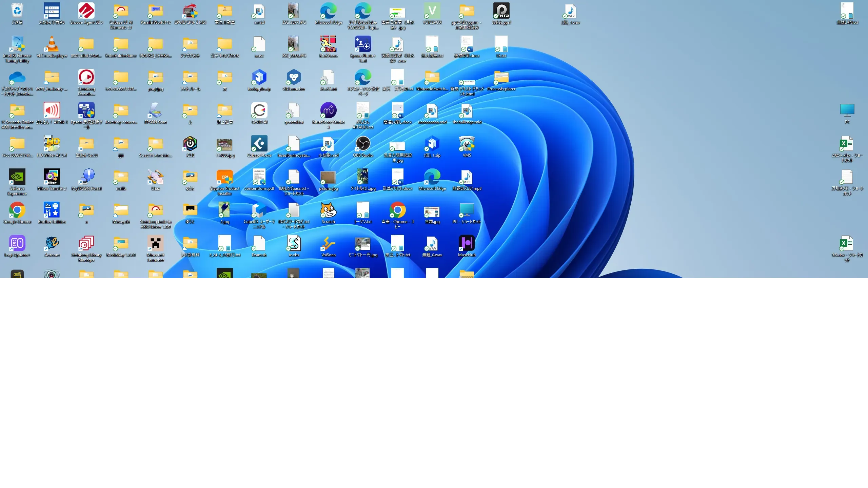
Task: Click the ProcessExplorer folder
Action: coord(501,77)
